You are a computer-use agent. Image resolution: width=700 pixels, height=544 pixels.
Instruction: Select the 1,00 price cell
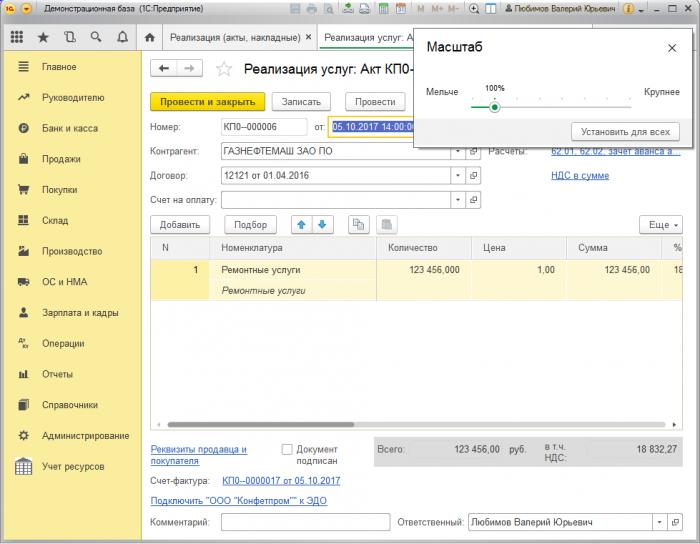[x=519, y=270]
